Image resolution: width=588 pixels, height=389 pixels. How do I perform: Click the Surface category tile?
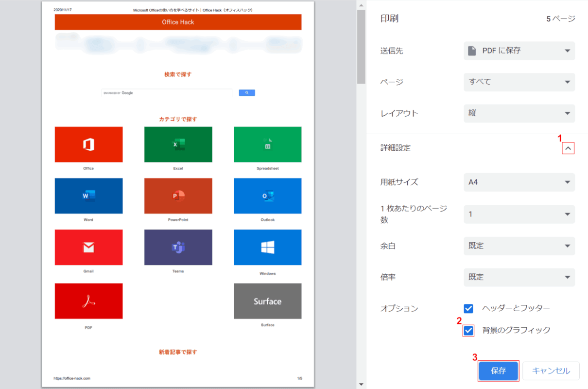click(268, 301)
